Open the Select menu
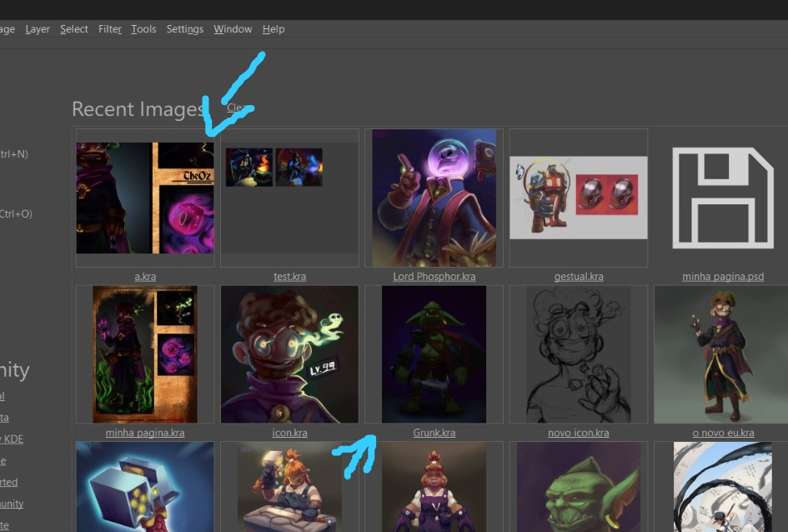The height and width of the screenshot is (532, 788). [74, 29]
